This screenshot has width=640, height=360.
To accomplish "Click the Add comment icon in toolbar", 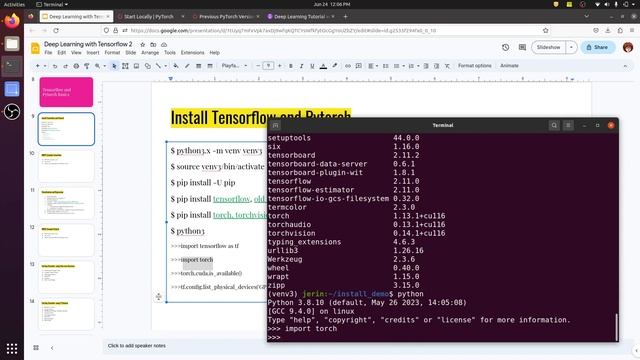I will pos(359,66).
